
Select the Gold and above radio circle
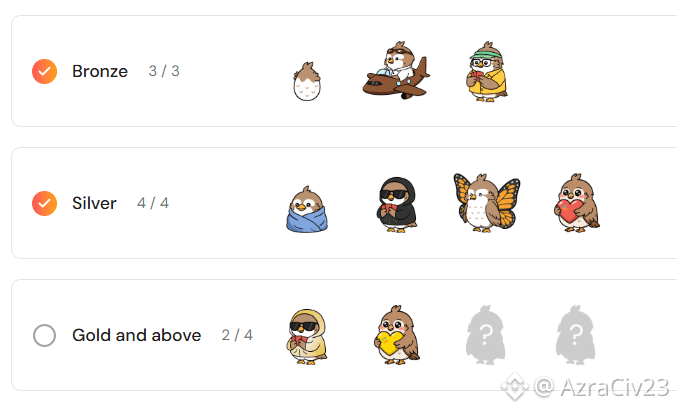click(44, 335)
